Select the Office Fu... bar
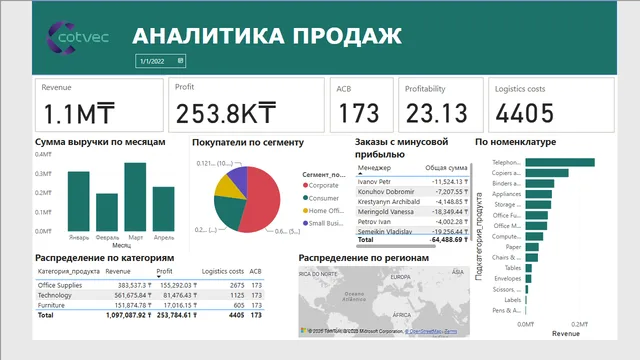 pyautogui.click(x=536, y=216)
